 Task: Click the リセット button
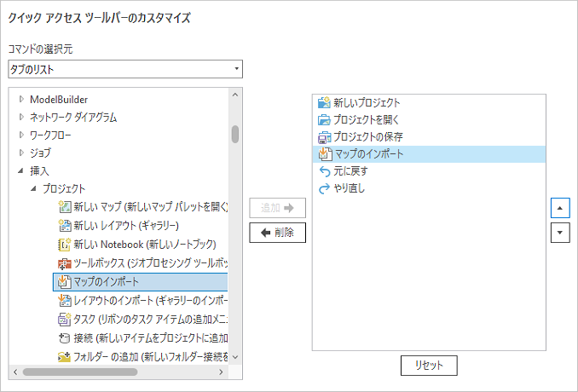tap(429, 365)
